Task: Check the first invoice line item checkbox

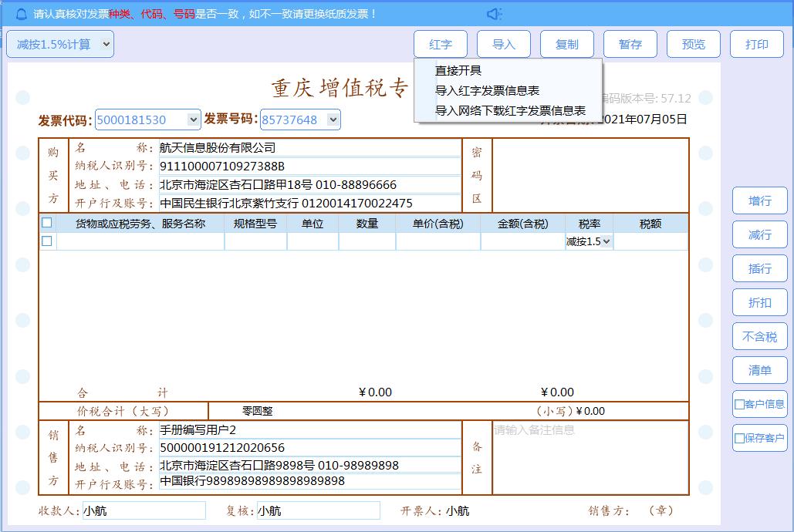Action: pos(46,240)
